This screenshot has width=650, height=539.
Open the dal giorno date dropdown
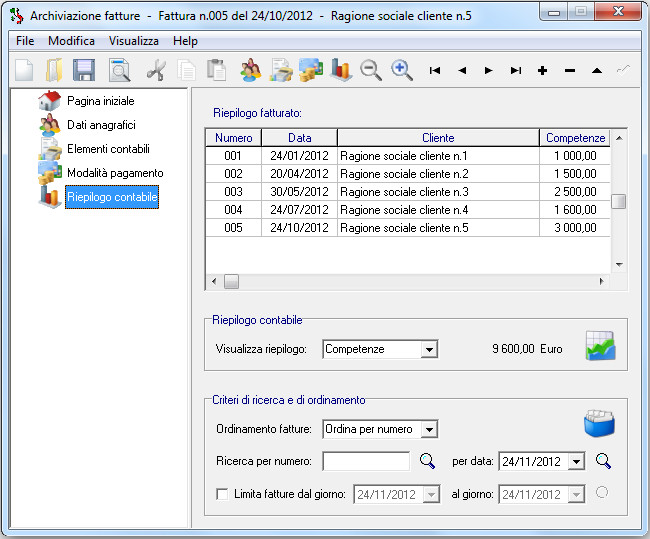pos(431,495)
